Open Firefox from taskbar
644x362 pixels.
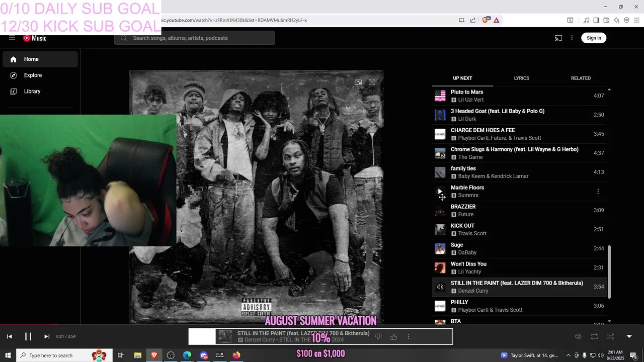tap(236, 355)
